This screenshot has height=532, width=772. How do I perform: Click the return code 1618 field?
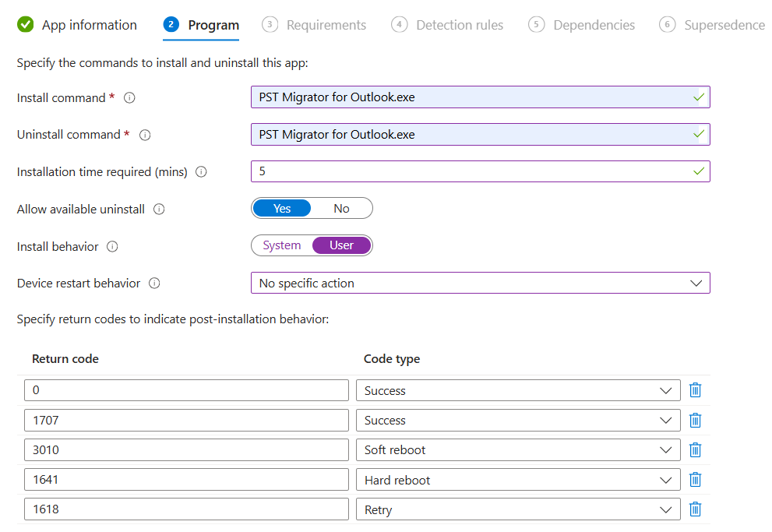pyautogui.click(x=186, y=509)
